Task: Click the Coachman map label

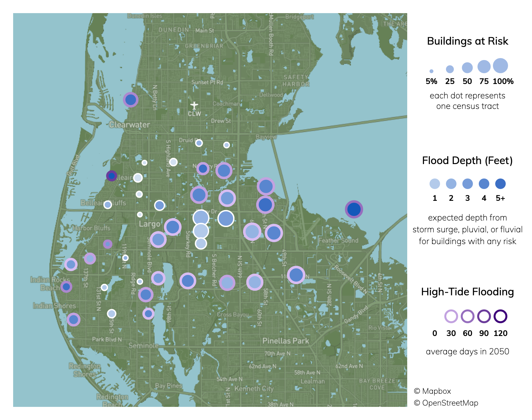Action: pyautogui.click(x=226, y=104)
